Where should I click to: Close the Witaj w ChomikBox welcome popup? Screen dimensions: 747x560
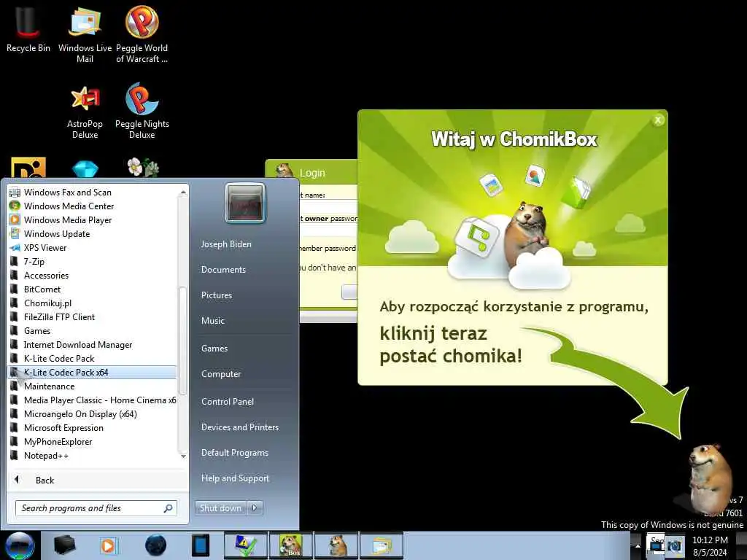point(658,120)
